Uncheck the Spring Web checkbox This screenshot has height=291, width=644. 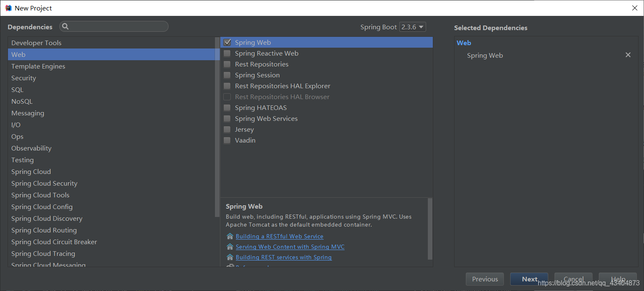227,43
